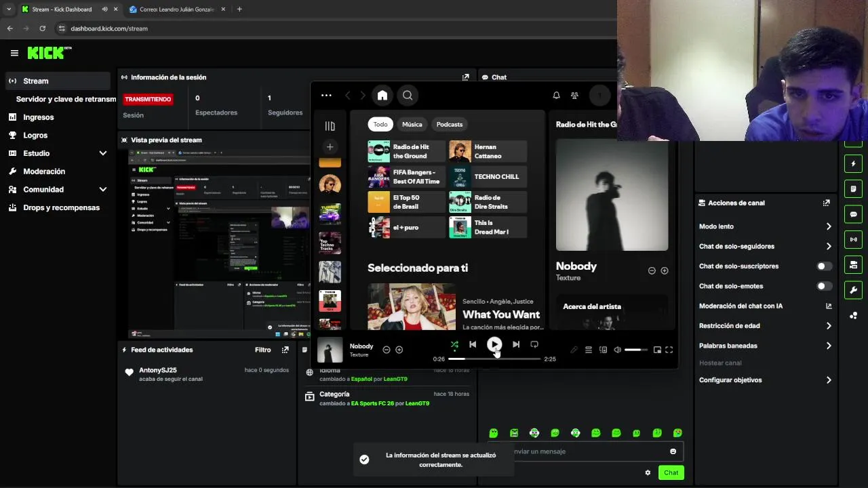Adjust Spotify volume slider
868x488 pixels.
[636, 350]
